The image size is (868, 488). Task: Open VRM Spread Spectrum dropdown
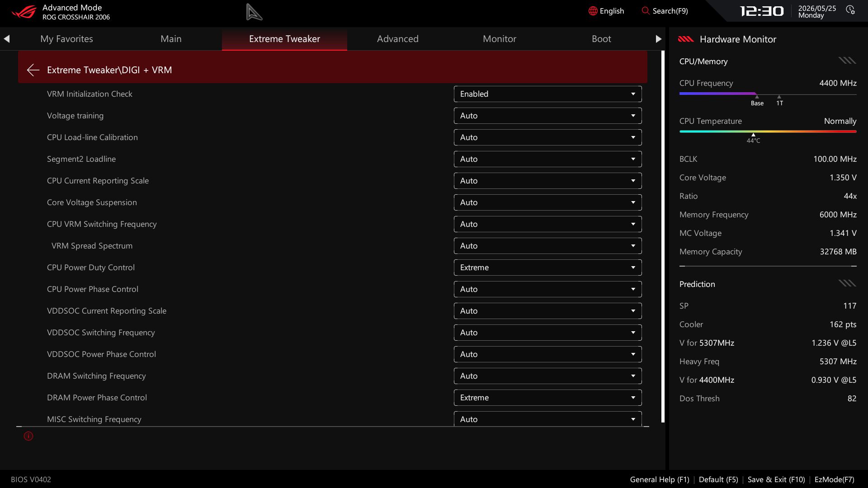pos(547,246)
